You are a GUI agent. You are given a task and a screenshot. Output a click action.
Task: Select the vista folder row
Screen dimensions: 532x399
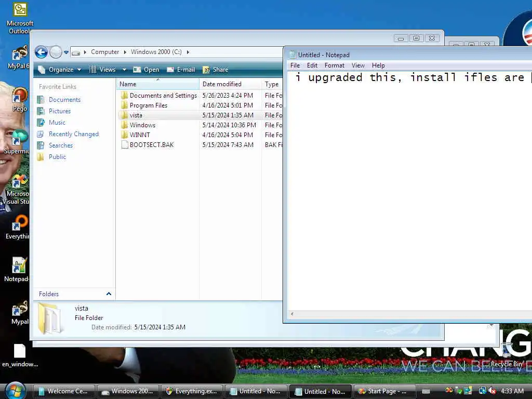click(x=201, y=115)
